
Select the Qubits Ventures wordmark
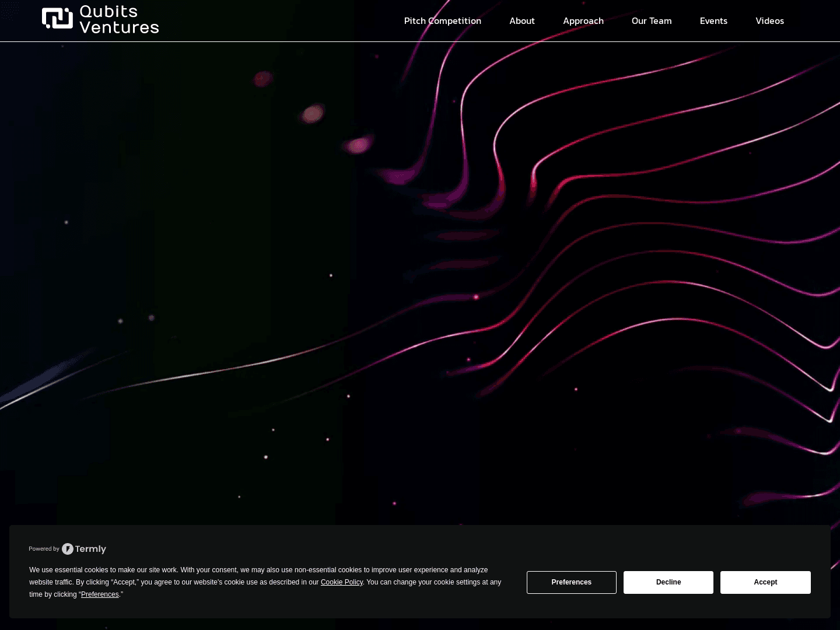coord(119,19)
